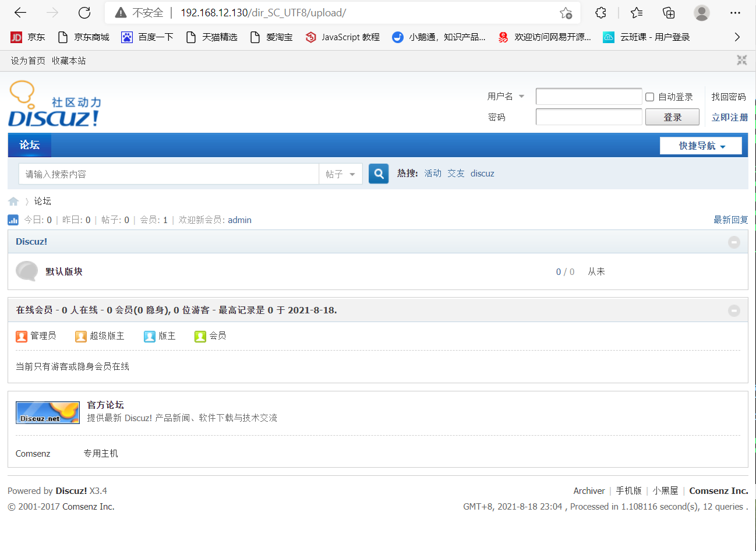
Task: Add page to favorites star icon
Action: [x=566, y=13]
